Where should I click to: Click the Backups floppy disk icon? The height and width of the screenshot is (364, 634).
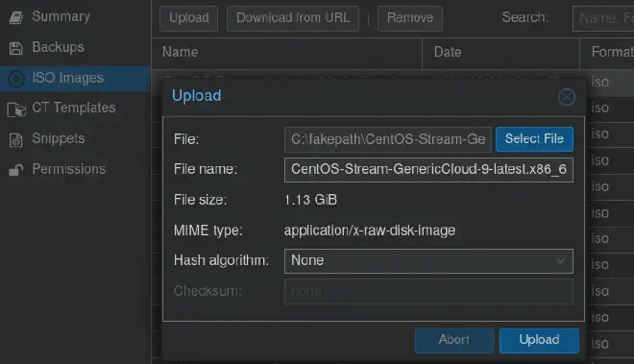[15, 48]
